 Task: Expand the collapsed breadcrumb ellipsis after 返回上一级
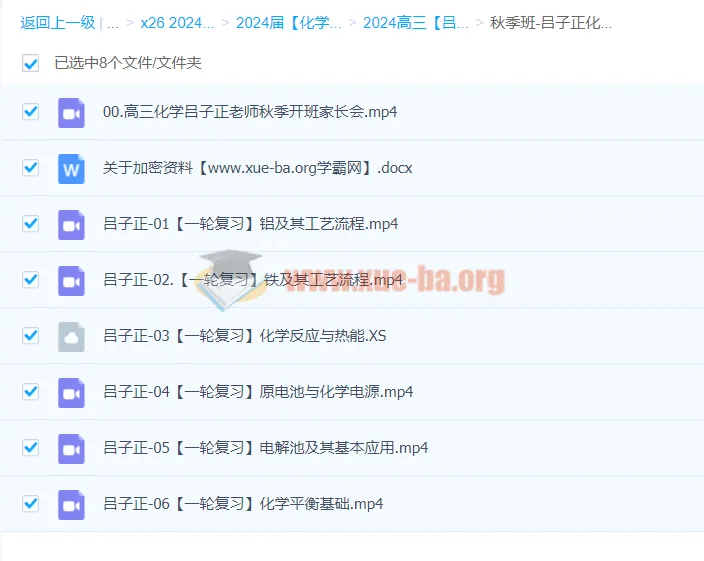click(x=112, y=22)
